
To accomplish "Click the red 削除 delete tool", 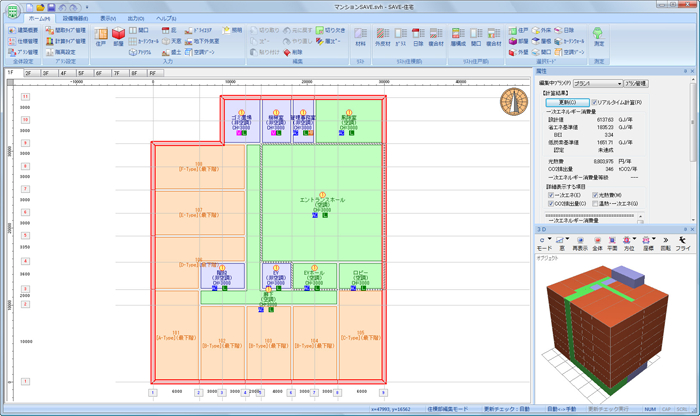I will (293, 52).
